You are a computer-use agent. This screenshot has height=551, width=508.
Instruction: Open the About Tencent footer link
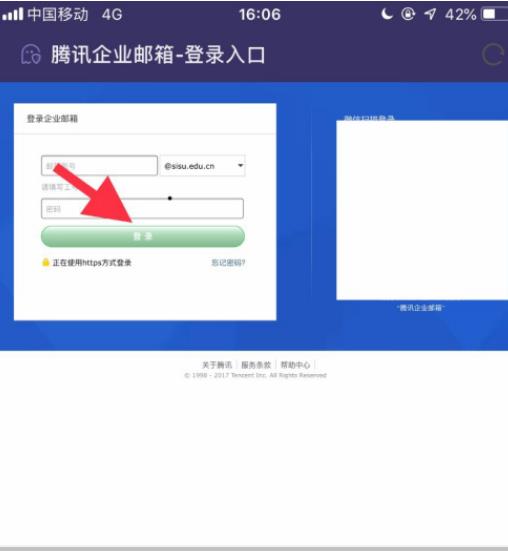[217, 365]
